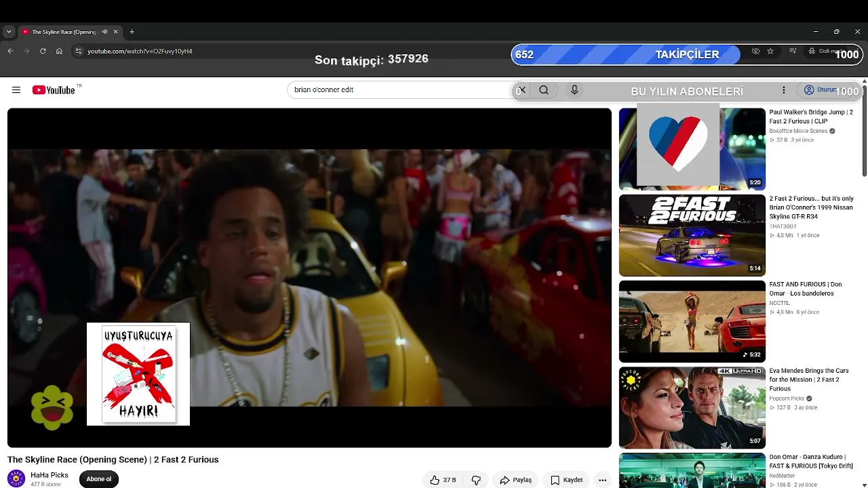Go back in browser history
Screen dimensions: 868x488
[x=10, y=51]
